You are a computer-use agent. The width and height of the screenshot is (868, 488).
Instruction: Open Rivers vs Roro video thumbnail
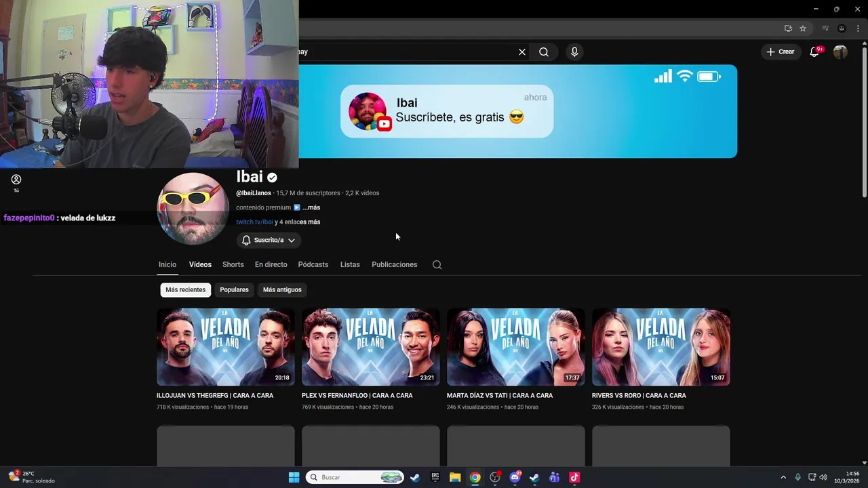pos(661,347)
